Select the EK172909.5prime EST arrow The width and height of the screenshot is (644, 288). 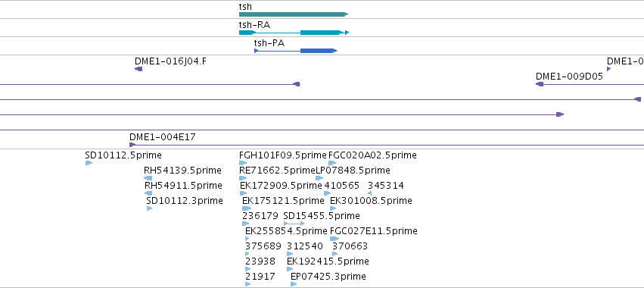pos(244,193)
